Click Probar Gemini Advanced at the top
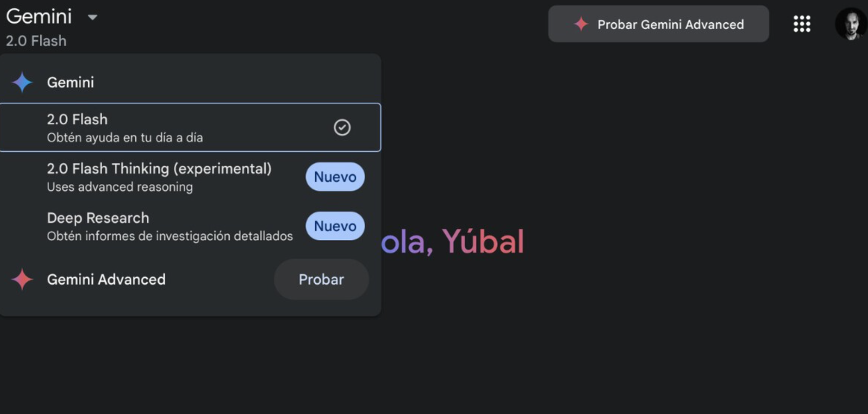 (x=658, y=24)
